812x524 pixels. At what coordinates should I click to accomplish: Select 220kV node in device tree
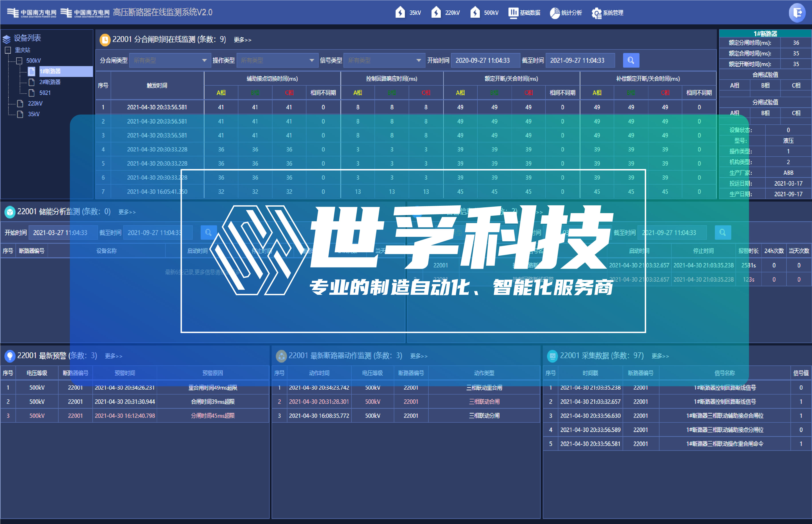(x=35, y=103)
